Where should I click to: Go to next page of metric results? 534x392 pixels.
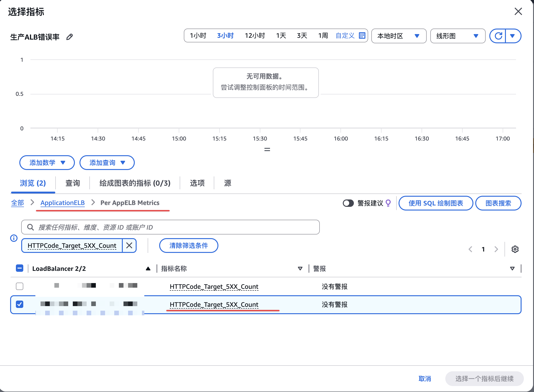tap(496, 249)
